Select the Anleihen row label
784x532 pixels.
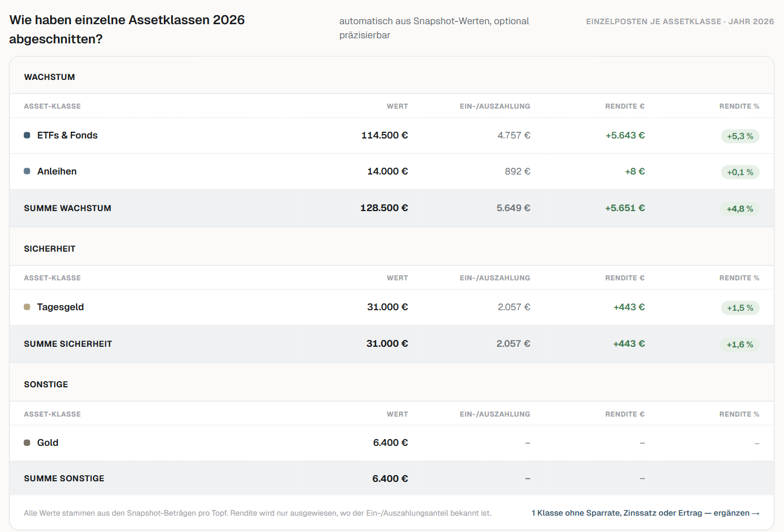click(57, 171)
